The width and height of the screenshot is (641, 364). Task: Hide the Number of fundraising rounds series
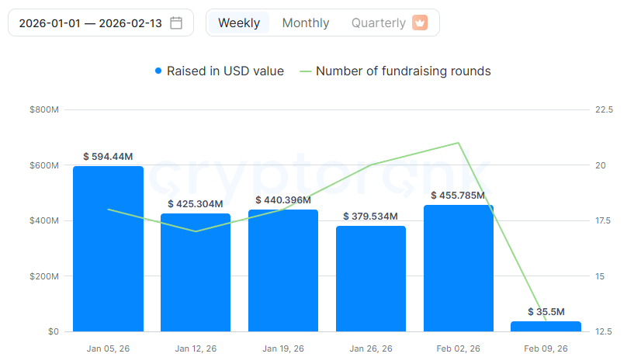[403, 71]
